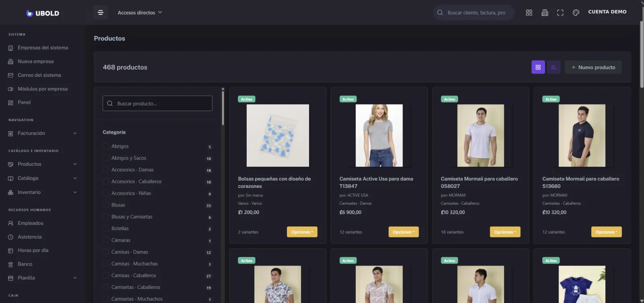Click the Empleados person icon
644x303 pixels.
(x=10, y=223)
